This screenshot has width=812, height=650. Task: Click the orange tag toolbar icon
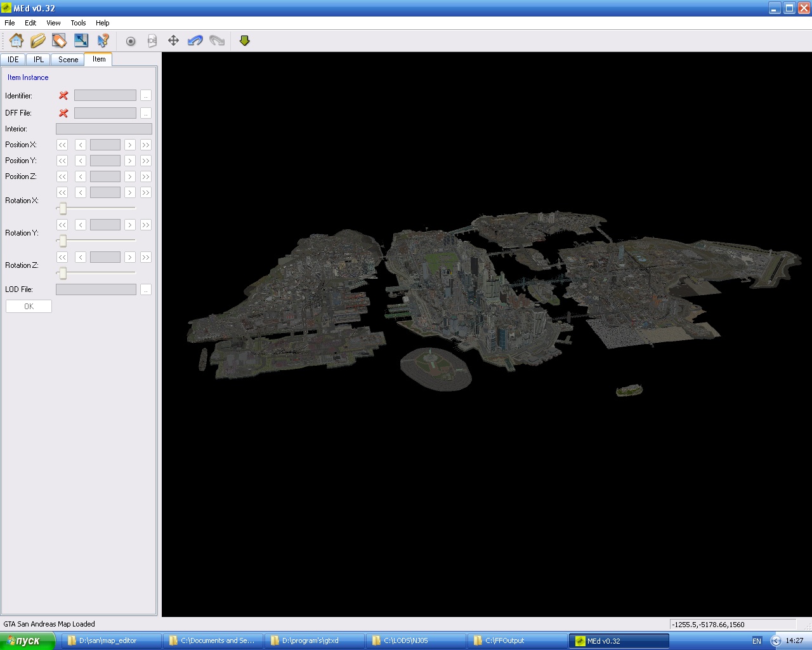coord(59,41)
